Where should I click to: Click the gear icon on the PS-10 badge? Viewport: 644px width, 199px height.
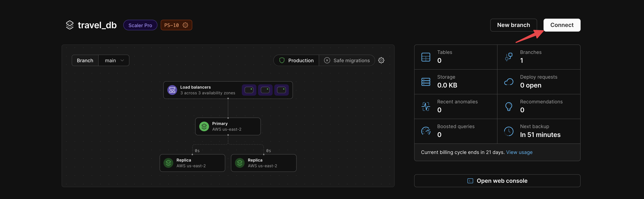coord(185,25)
